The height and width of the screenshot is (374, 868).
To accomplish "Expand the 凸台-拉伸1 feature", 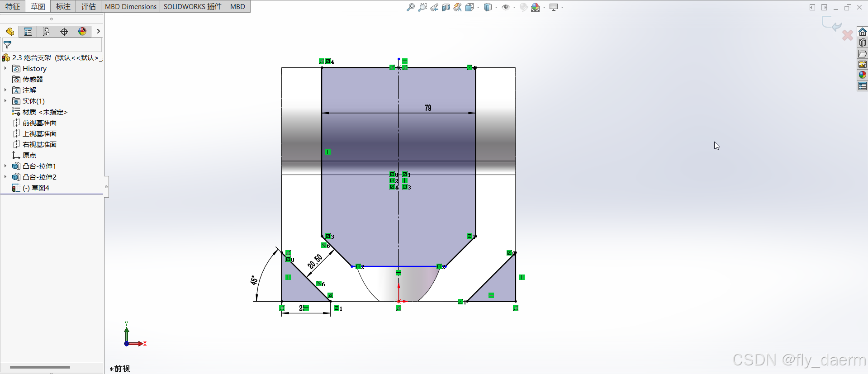I will [x=5, y=166].
